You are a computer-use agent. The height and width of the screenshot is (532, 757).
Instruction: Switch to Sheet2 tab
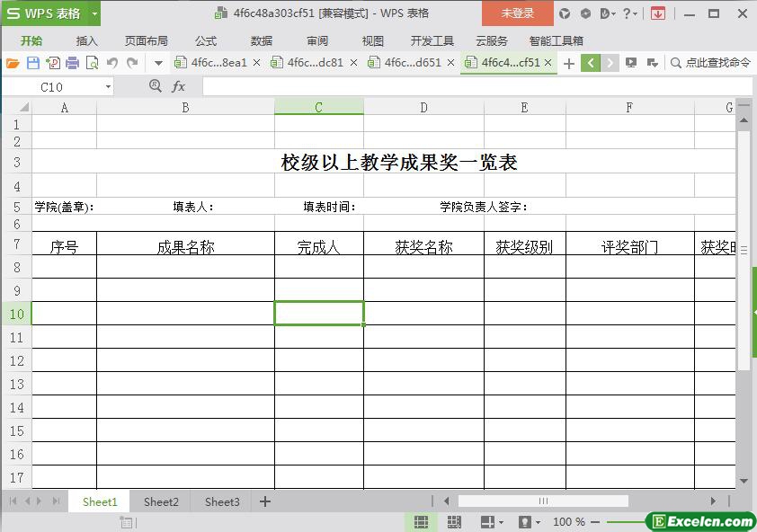point(161,501)
